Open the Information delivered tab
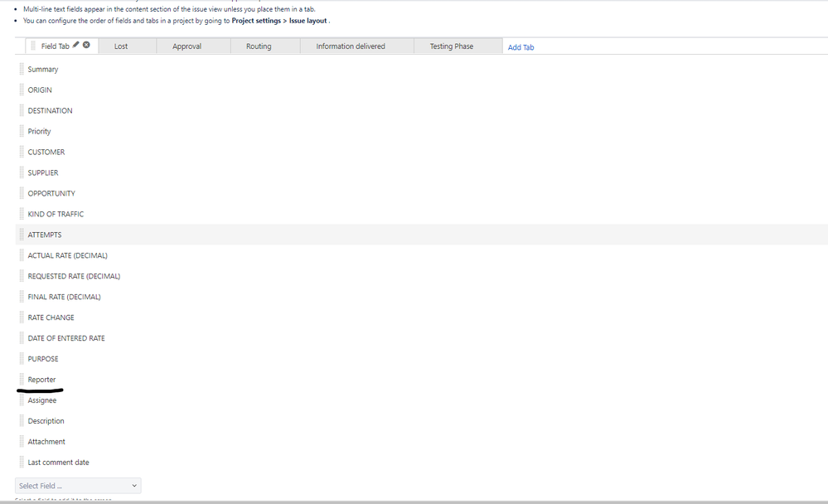Viewport: 828px width, 504px height. [357, 46]
